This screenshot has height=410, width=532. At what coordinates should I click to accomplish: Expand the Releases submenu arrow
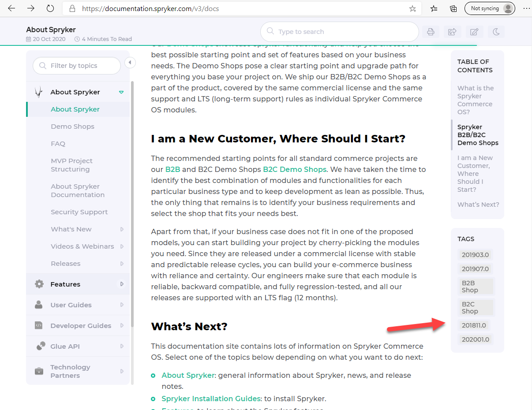point(122,264)
